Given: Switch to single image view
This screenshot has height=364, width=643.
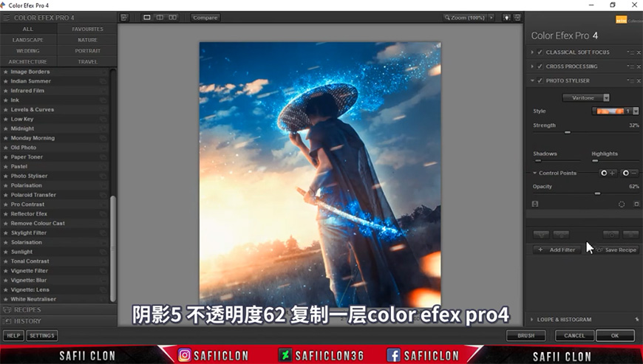Looking at the screenshot, I should pos(147,17).
